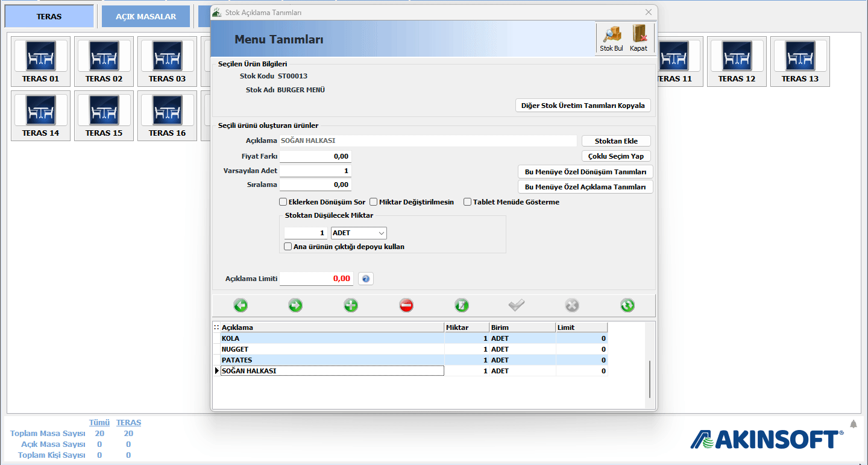Click the Kapat door icon
This screenshot has height=465, width=868.
click(x=638, y=38)
